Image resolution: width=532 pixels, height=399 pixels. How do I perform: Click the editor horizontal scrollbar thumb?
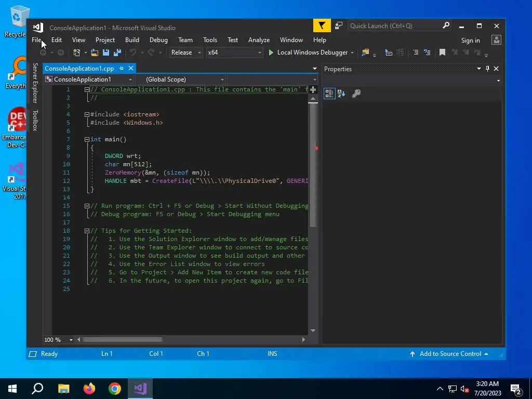[123, 340]
